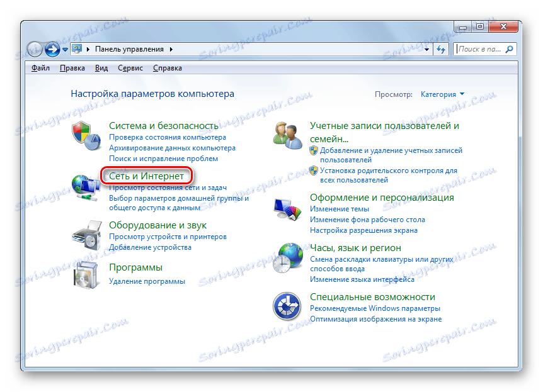
Task: Open the Вид menu
Action: click(x=101, y=68)
